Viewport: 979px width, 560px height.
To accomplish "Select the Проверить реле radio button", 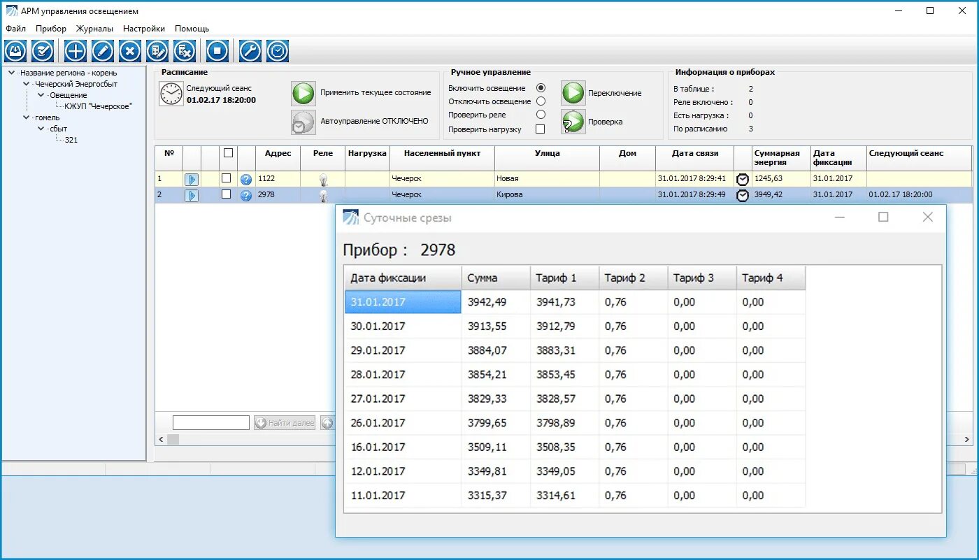I will coord(541,114).
